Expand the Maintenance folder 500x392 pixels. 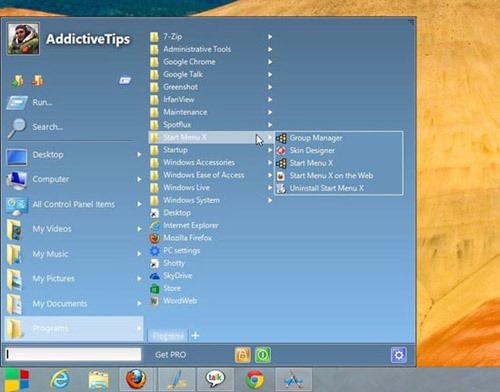point(211,112)
